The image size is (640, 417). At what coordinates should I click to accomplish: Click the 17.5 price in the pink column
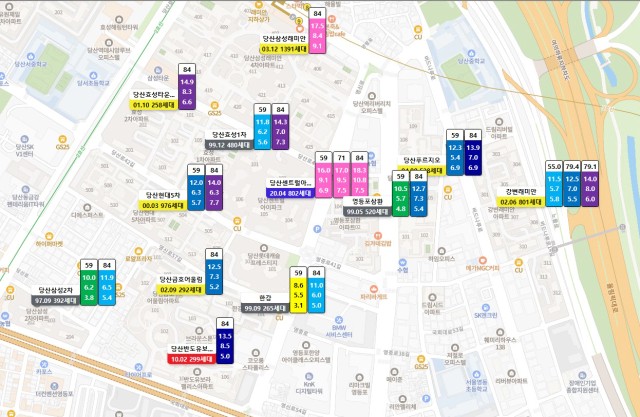point(317,25)
